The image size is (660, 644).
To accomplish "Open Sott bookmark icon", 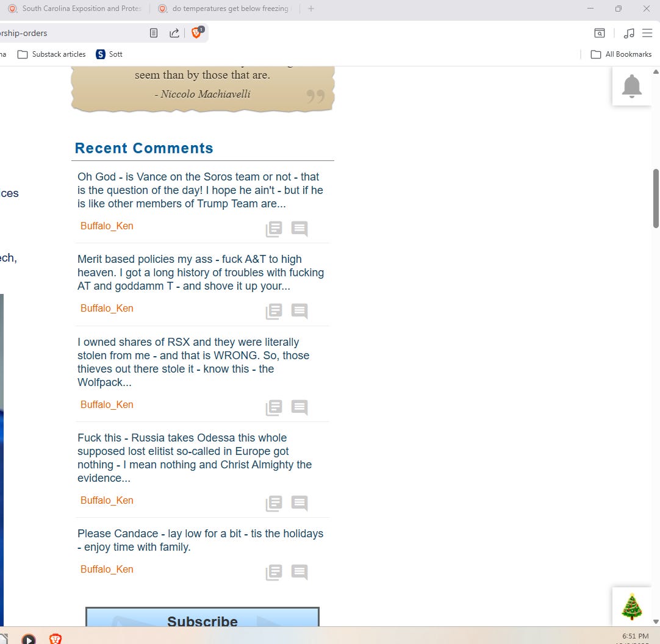I will point(101,54).
